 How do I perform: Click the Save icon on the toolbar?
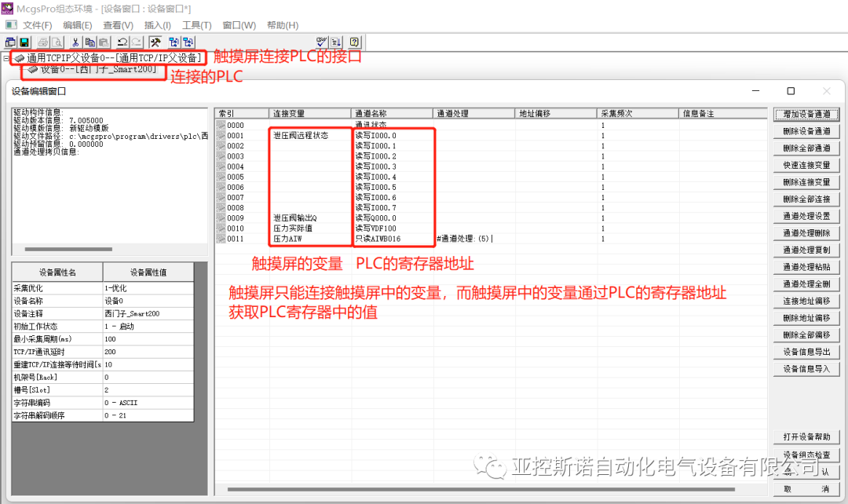(24, 42)
